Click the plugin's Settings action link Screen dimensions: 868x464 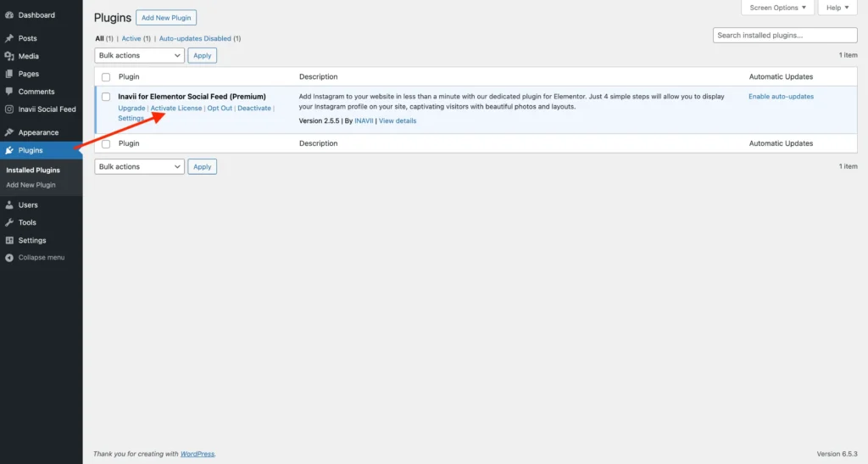[131, 118]
